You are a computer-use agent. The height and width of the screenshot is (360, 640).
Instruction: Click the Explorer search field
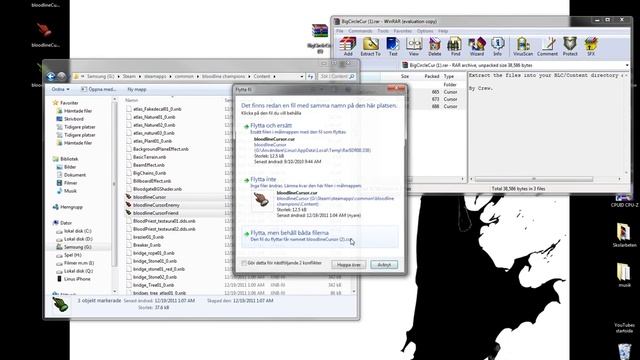coord(337,76)
